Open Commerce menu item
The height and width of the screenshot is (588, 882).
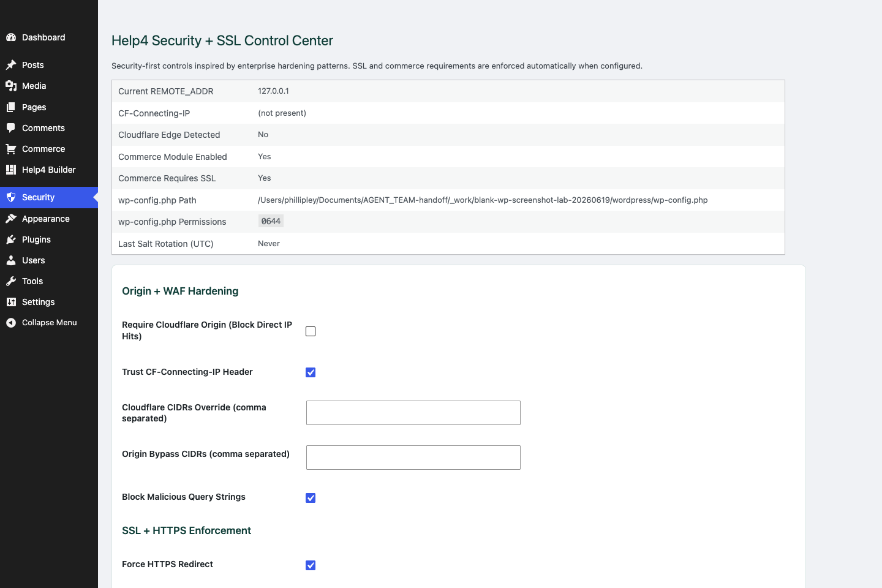tap(49, 149)
